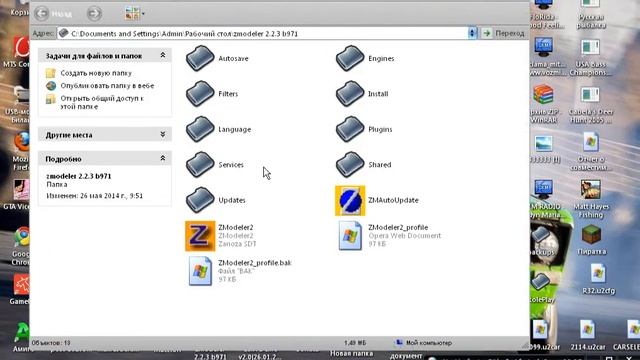Click Опубликовать папку в вебе link
The image size is (640, 360).
coord(107,86)
